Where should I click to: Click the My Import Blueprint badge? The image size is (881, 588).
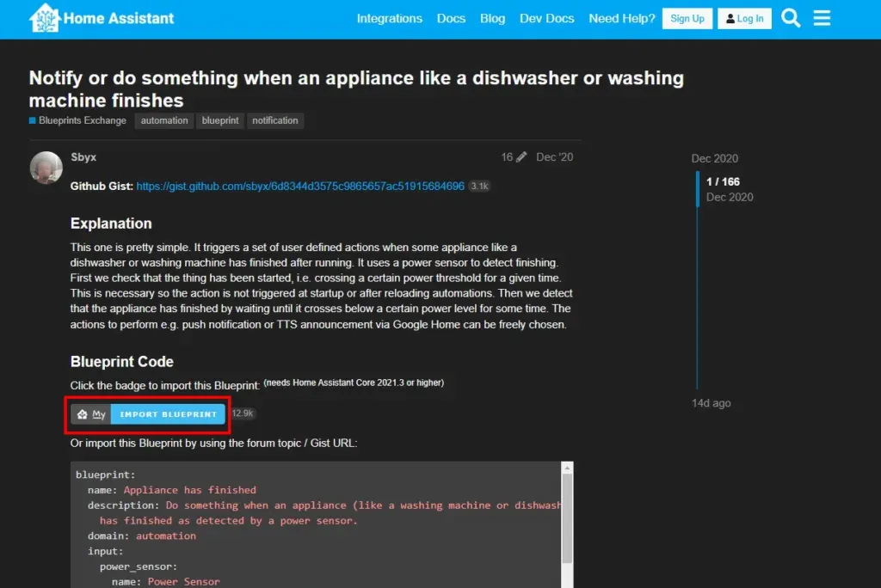pos(149,414)
